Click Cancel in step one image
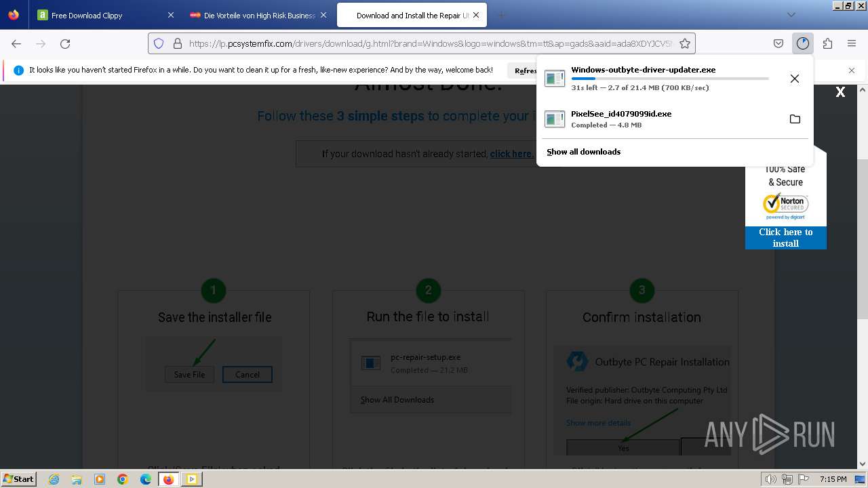Viewport: 868px width, 488px height. pos(248,375)
